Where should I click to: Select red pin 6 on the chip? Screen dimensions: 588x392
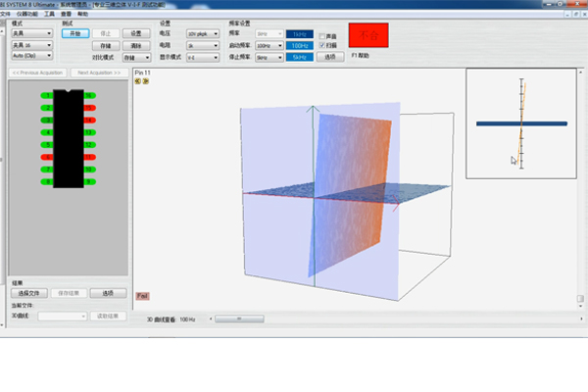coord(46,156)
